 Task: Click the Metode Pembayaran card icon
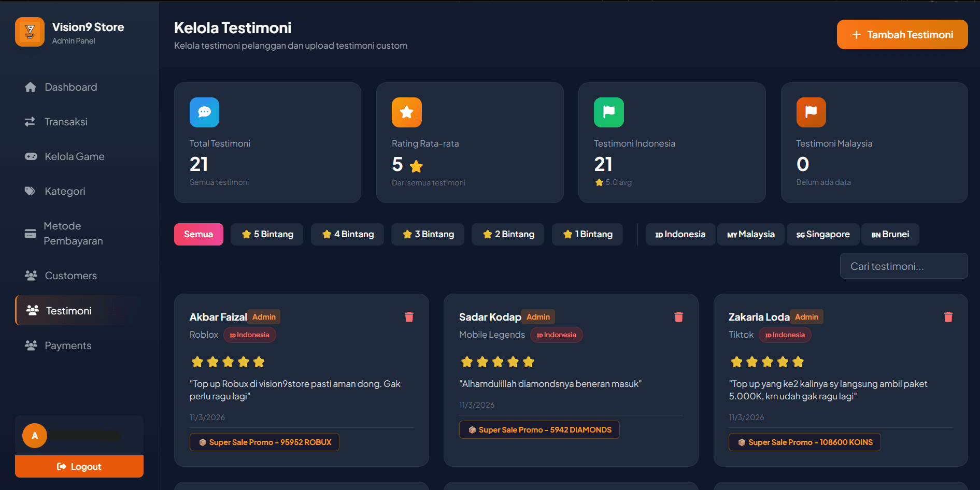pyautogui.click(x=31, y=234)
